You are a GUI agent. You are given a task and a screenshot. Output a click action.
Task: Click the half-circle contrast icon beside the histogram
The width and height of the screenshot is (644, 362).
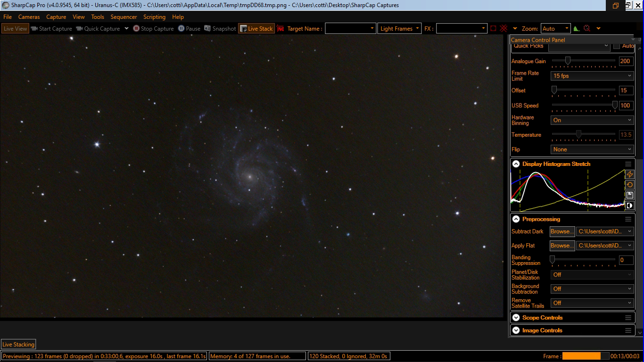point(629,206)
